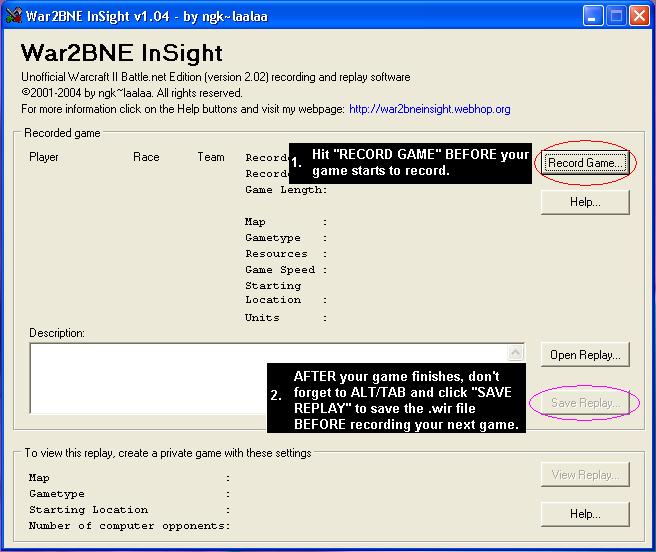Click the Open Replay button

[x=585, y=355]
